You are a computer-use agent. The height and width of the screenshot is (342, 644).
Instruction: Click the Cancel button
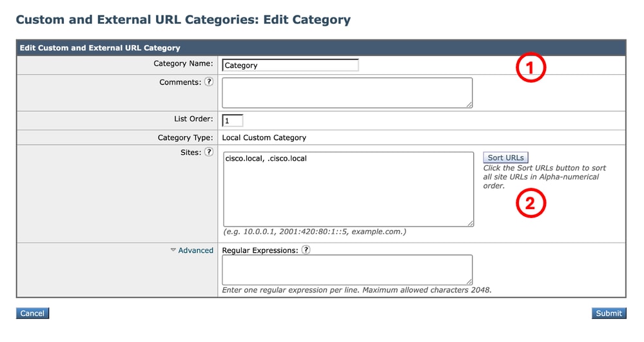(x=32, y=313)
